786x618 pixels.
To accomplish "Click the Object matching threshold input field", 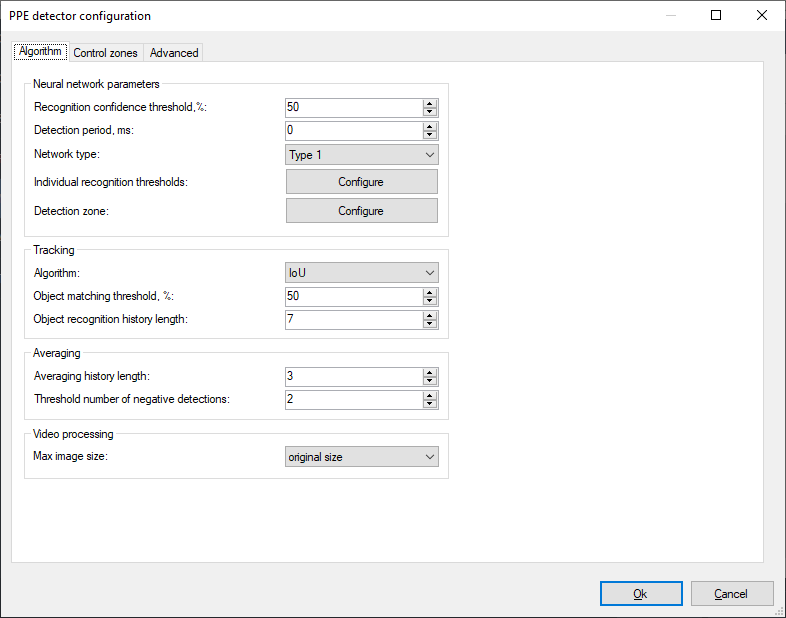I will pos(352,296).
